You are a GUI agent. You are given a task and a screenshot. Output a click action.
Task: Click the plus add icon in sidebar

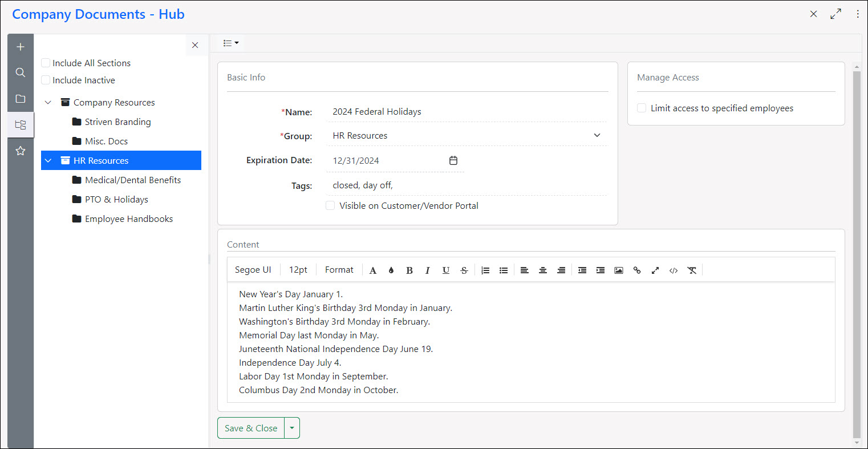[21, 47]
